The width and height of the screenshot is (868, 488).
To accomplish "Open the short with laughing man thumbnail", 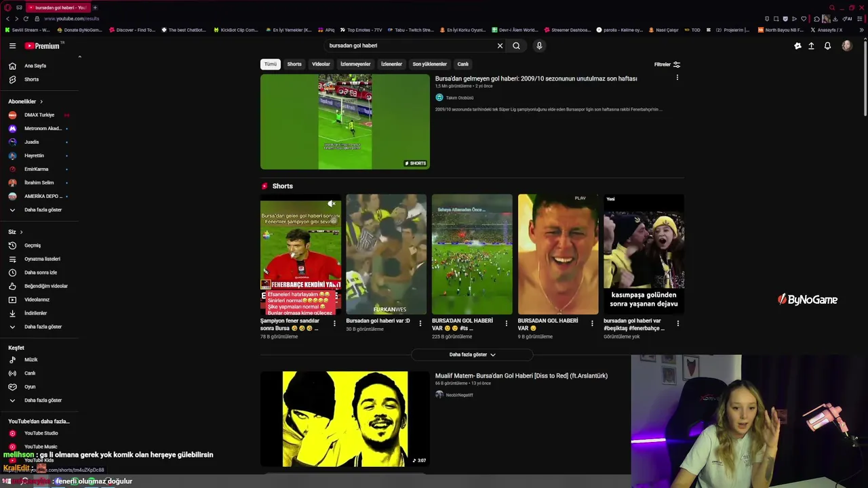I will [x=558, y=254].
